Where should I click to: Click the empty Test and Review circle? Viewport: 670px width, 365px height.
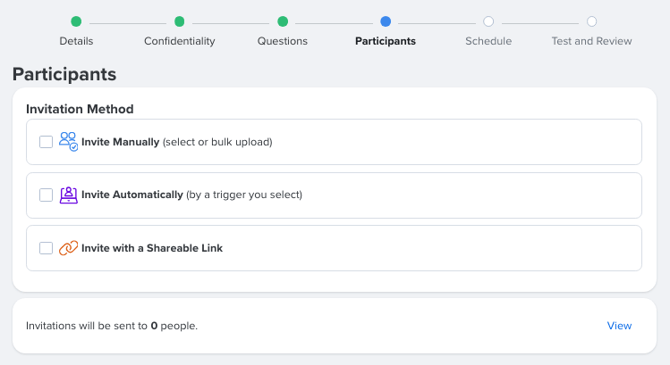click(x=591, y=21)
